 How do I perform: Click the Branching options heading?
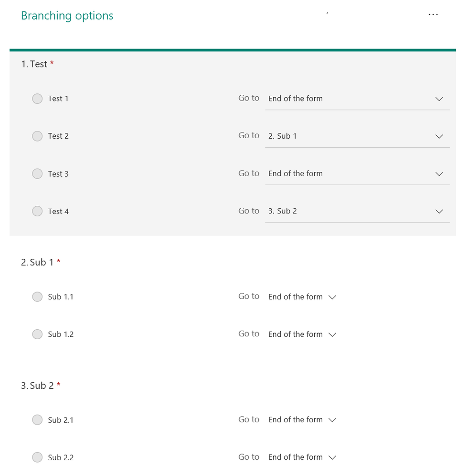point(67,16)
